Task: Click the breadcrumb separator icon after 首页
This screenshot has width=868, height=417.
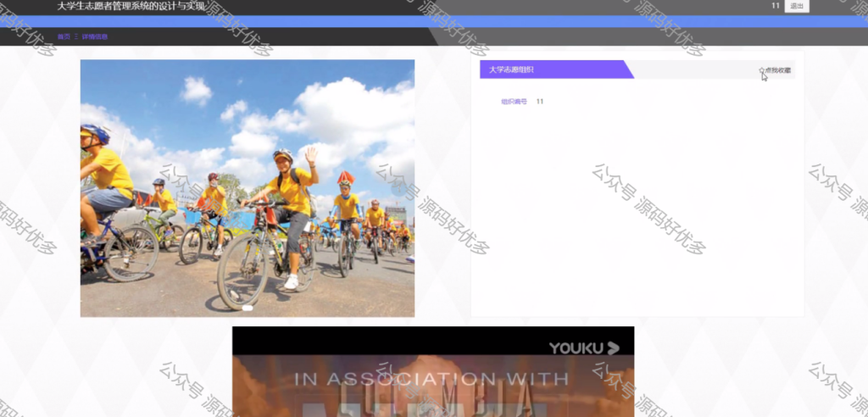Action: coord(76,36)
